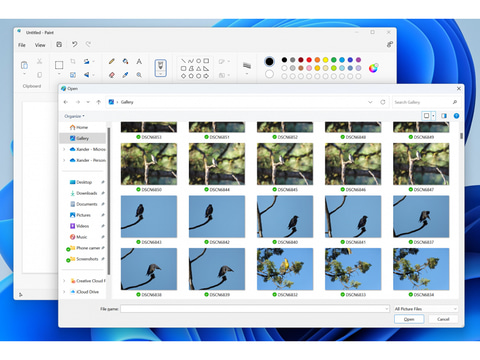The height and width of the screenshot is (360, 480).
Task: Click the Cut scissors icon in Paint
Action: [39, 61]
